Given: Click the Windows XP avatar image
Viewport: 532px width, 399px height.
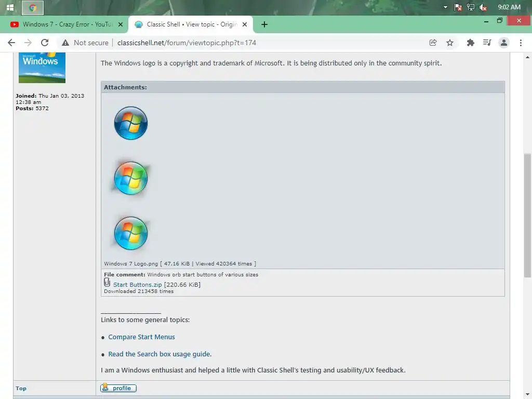Looking at the screenshot, I should click(42, 68).
